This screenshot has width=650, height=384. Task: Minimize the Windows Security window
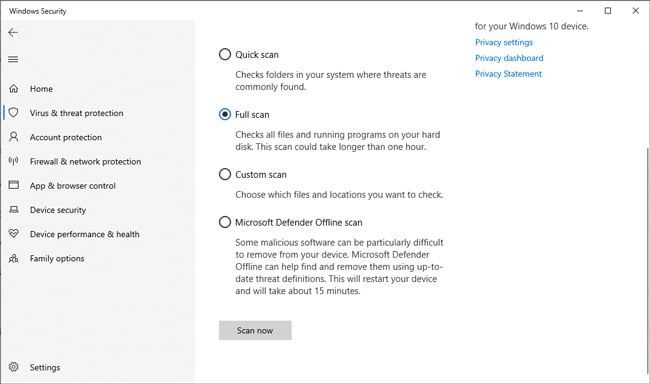tap(580, 11)
